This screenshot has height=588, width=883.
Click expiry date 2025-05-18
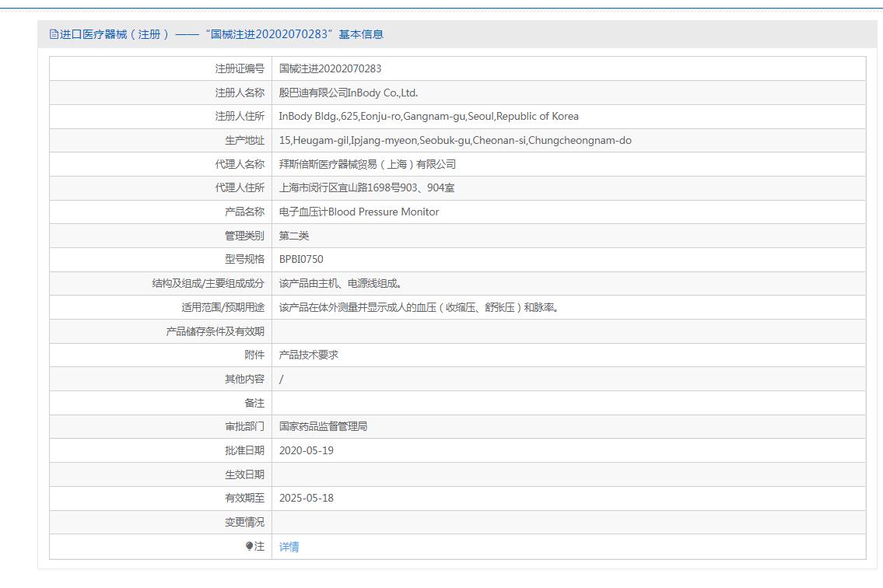click(307, 499)
